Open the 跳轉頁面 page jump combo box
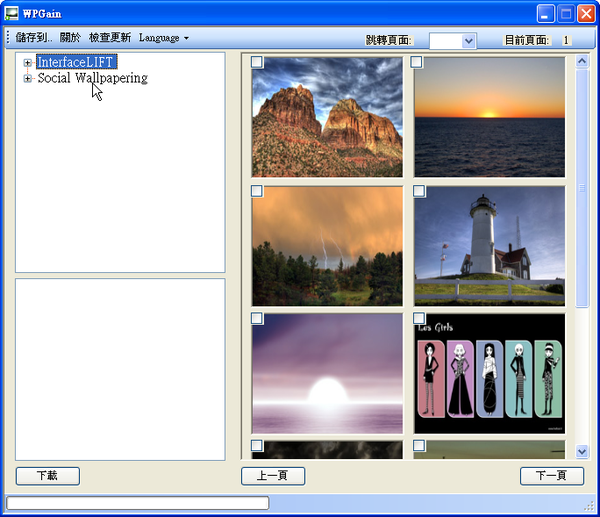 tap(453, 41)
